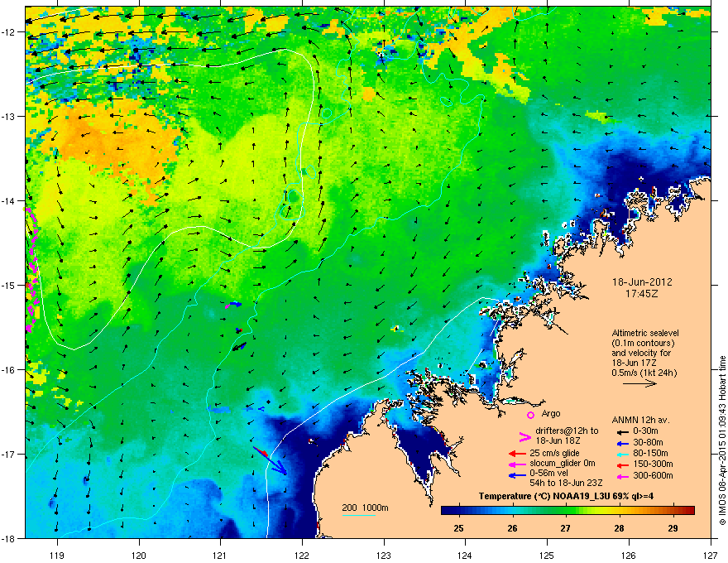Click the 127 longitude axis label
This screenshot has height=563, width=728.
click(x=711, y=555)
